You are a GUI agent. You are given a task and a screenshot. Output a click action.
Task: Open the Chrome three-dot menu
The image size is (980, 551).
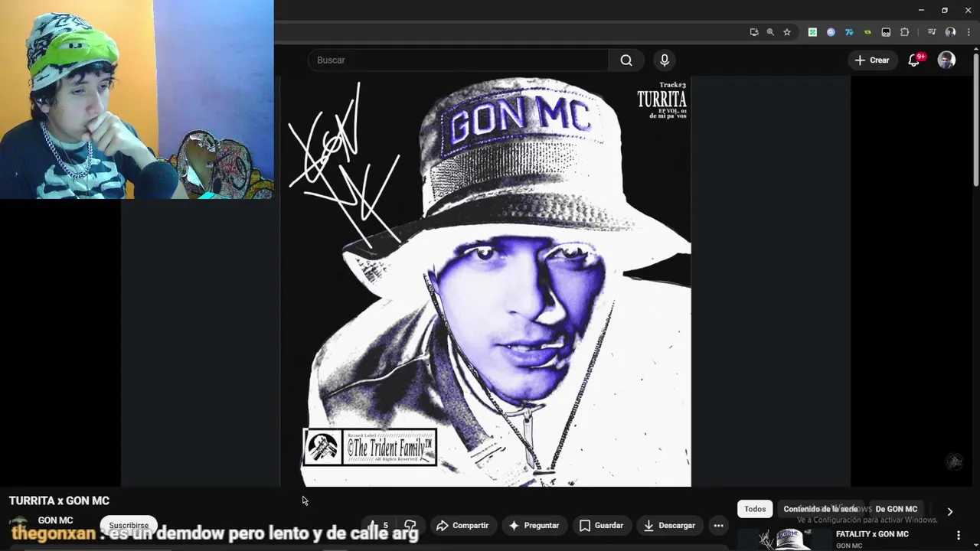(969, 32)
